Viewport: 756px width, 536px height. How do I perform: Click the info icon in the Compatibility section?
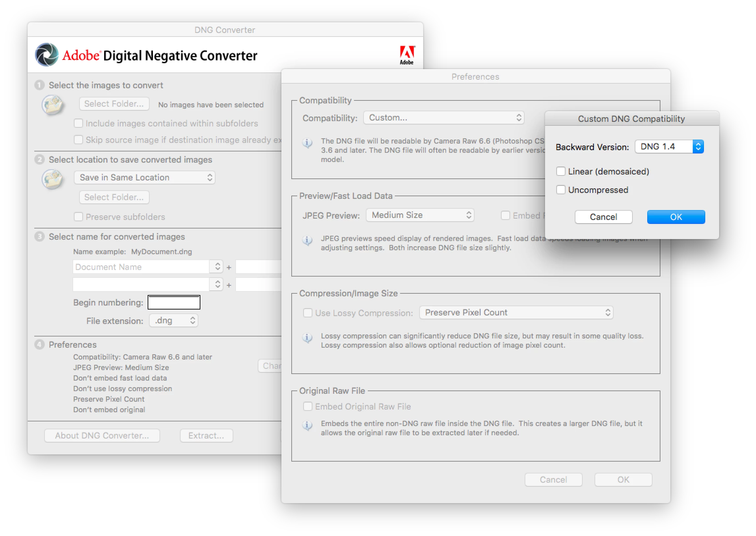pos(307,143)
